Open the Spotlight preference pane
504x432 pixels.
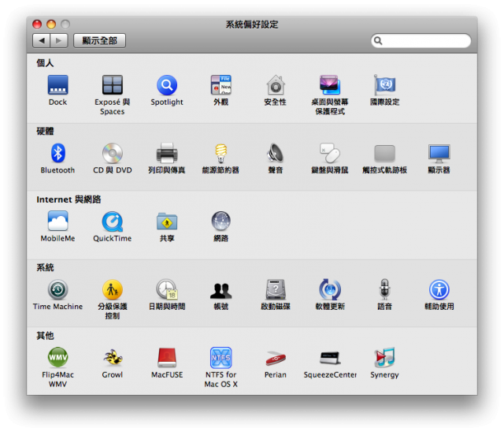coord(167,85)
